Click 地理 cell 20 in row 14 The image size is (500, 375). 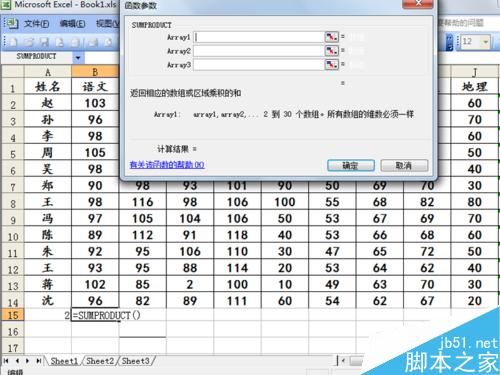475,301
